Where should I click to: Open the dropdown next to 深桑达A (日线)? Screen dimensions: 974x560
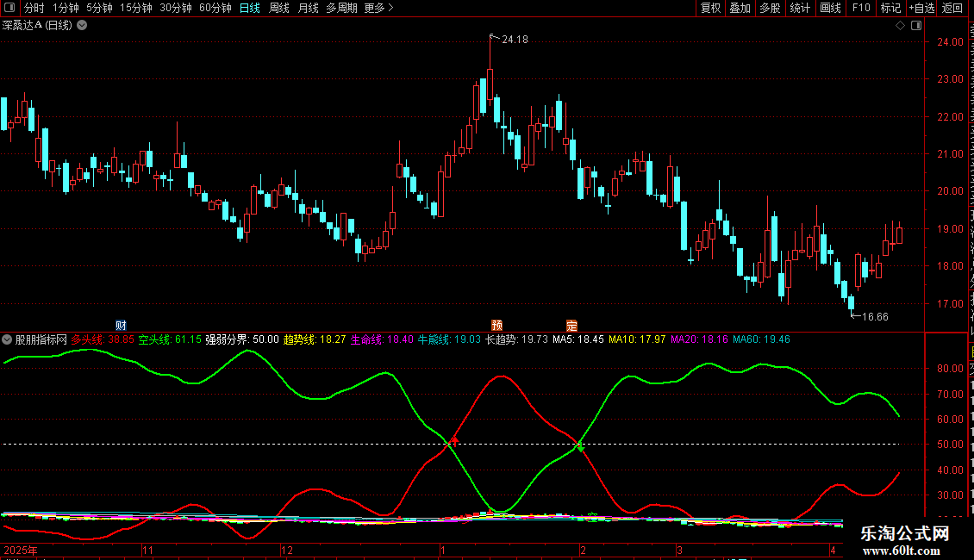pos(82,26)
